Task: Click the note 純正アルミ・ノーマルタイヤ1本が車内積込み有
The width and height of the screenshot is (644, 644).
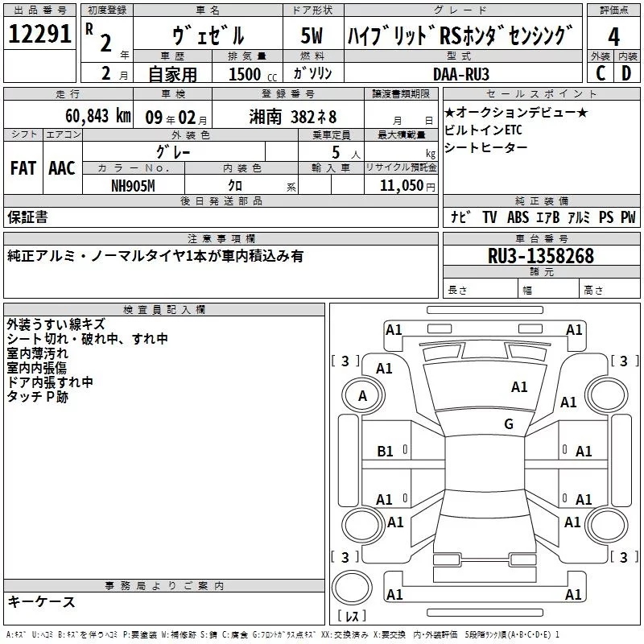Action: click(155, 256)
